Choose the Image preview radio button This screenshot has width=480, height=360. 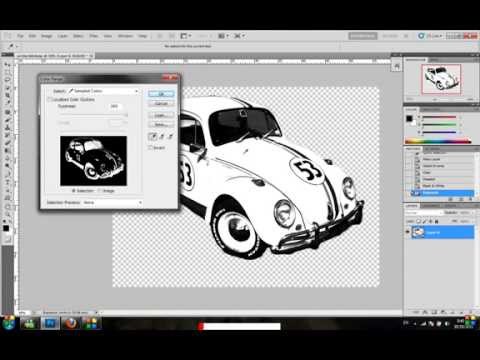100,191
